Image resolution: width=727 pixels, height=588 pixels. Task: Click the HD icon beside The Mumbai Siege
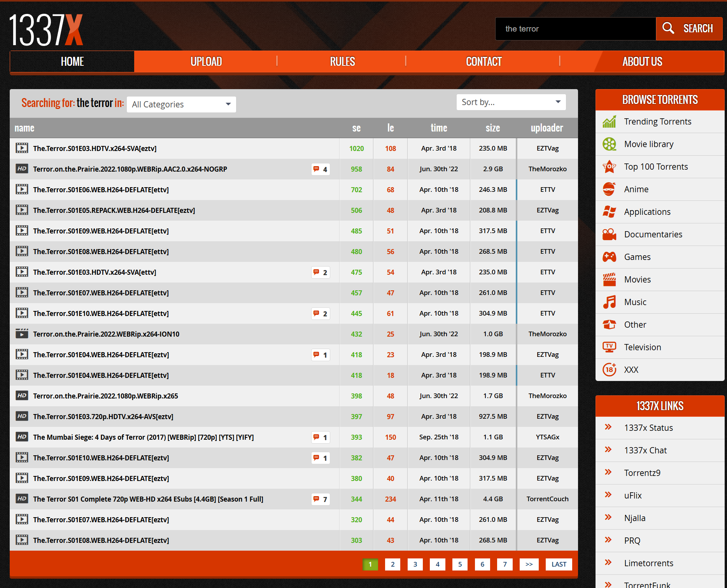click(x=22, y=437)
